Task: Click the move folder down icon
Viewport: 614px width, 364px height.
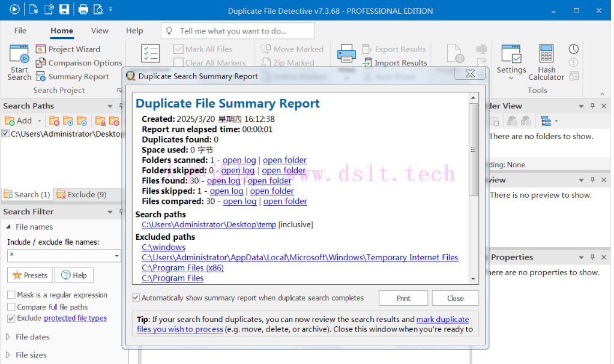Action: pyautogui.click(x=82, y=121)
